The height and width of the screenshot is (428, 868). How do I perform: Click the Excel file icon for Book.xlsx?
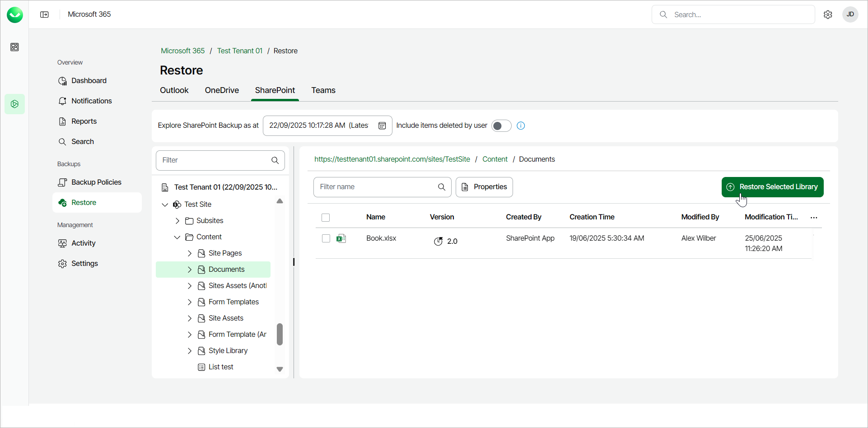(x=341, y=238)
